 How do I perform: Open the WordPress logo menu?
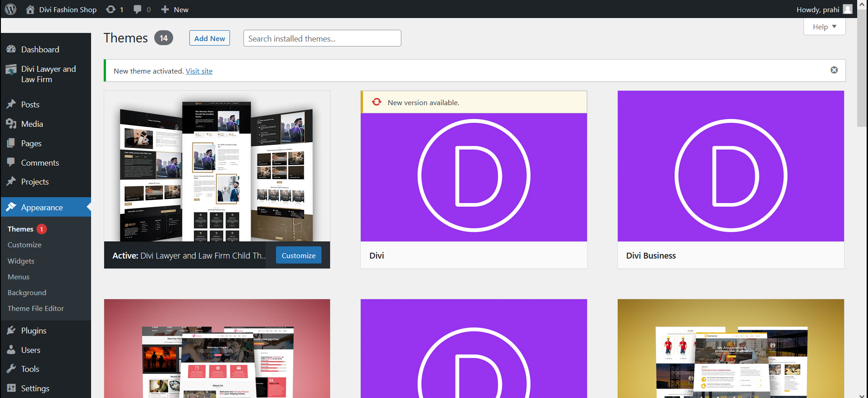coord(10,9)
